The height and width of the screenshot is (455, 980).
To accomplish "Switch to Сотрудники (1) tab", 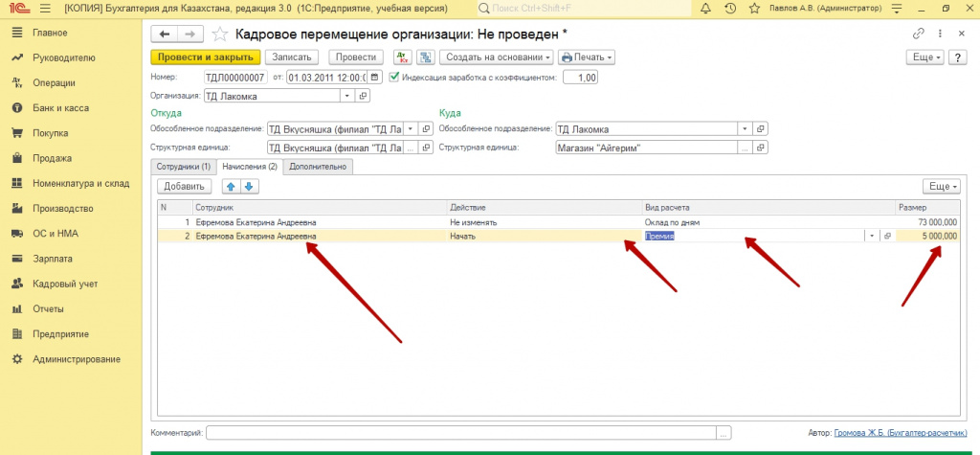I will click(185, 167).
